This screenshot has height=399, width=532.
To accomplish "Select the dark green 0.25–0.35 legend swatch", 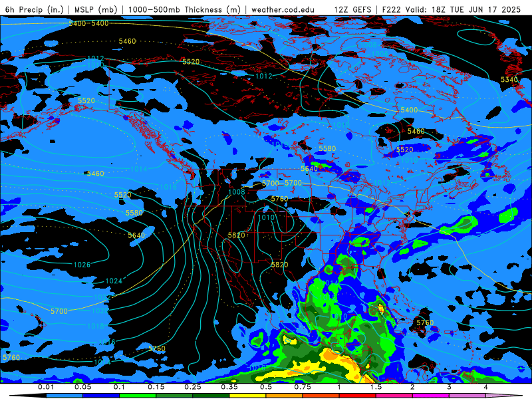I will pos(211,396).
